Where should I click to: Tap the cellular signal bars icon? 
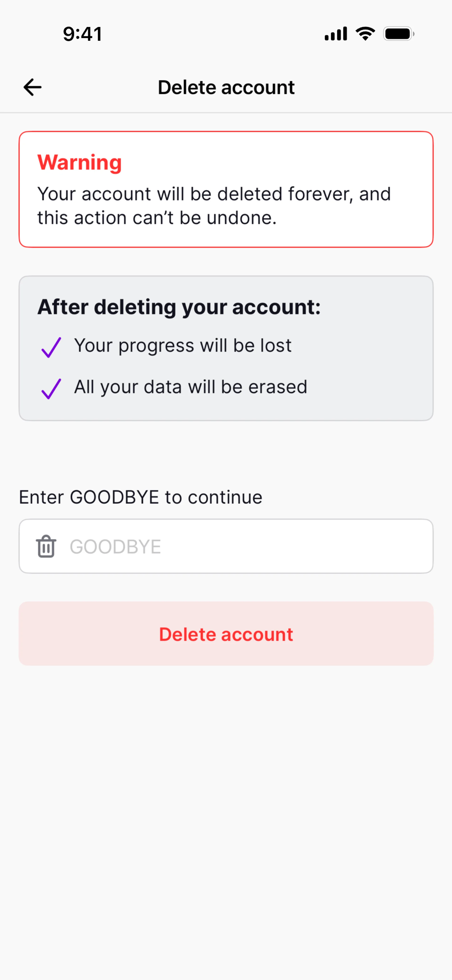pos(335,34)
